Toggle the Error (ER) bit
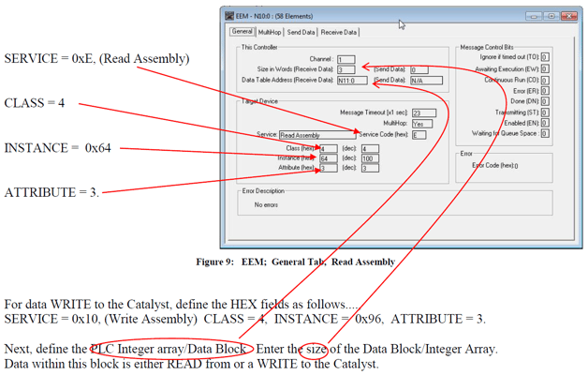Screen dimensions: 588x375 (x=545, y=91)
